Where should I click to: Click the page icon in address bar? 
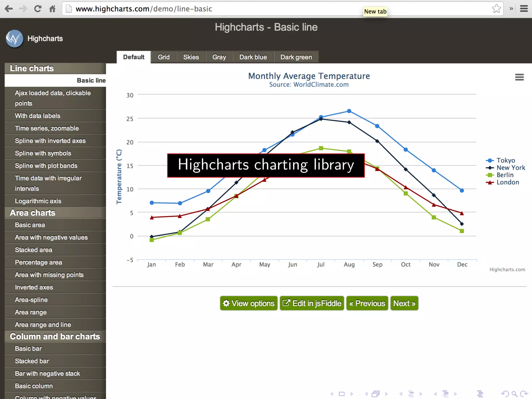tap(69, 9)
